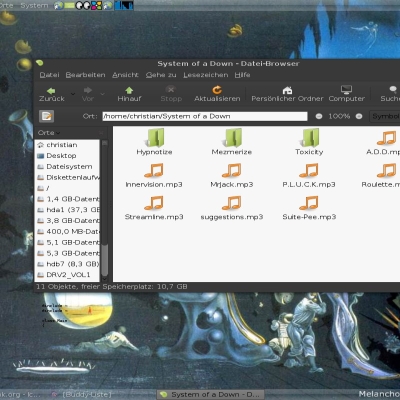The width and height of the screenshot is (400, 400).
Task: Switch to Buddy-Liste taskbar entry
Action: point(82,395)
